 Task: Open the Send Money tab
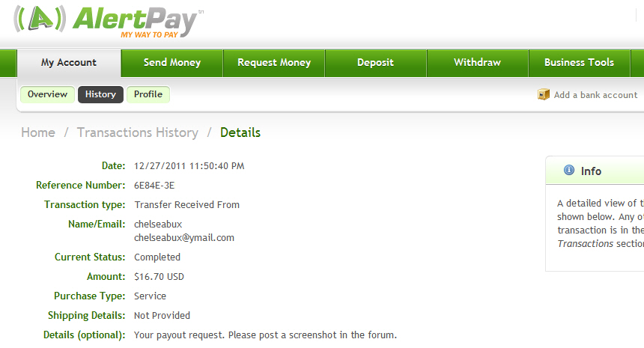tap(172, 63)
